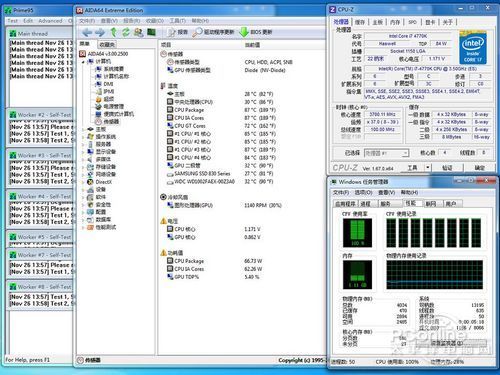Open Prime95 Test menu

[x=13, y=21]
